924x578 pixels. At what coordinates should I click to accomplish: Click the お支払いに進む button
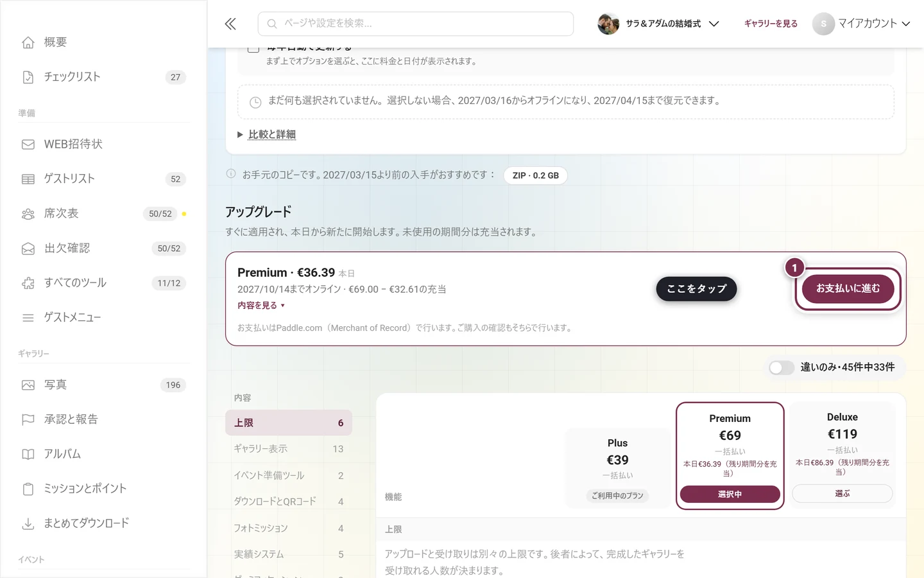[x=848, y=289]
